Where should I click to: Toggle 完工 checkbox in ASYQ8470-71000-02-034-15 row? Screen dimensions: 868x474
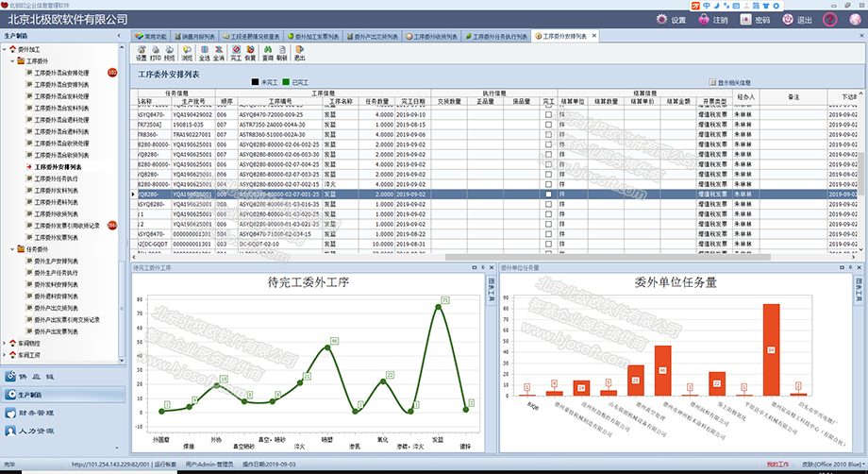(548, 234)
